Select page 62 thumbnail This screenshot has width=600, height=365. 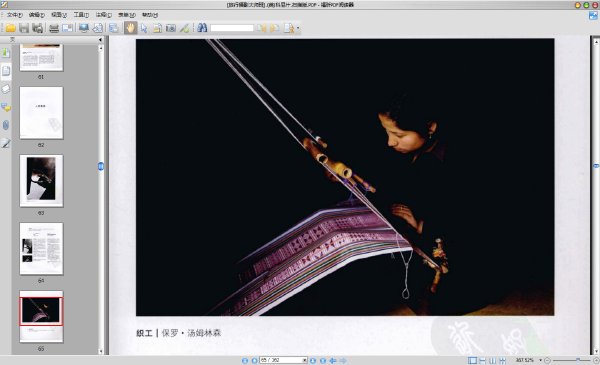(x=41, y=113)
